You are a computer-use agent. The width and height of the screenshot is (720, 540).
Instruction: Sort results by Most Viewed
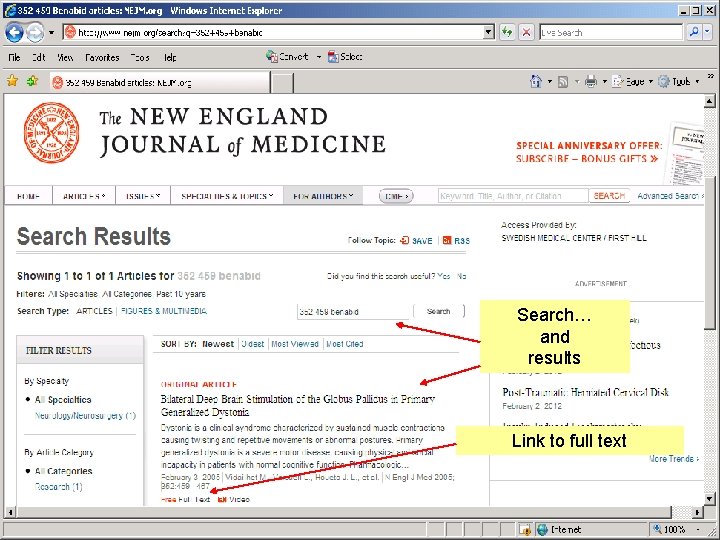[295, 344]
